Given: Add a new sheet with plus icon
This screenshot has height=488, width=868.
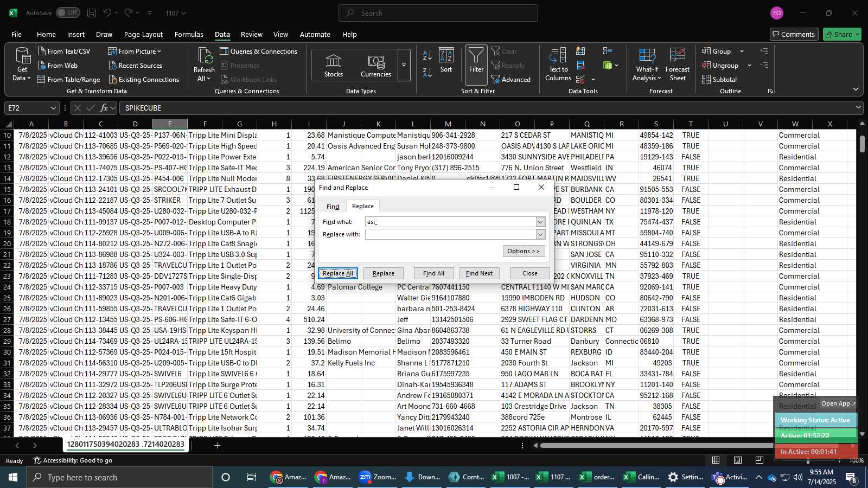Looking at the screenshot, I should (x=217, y=445).
